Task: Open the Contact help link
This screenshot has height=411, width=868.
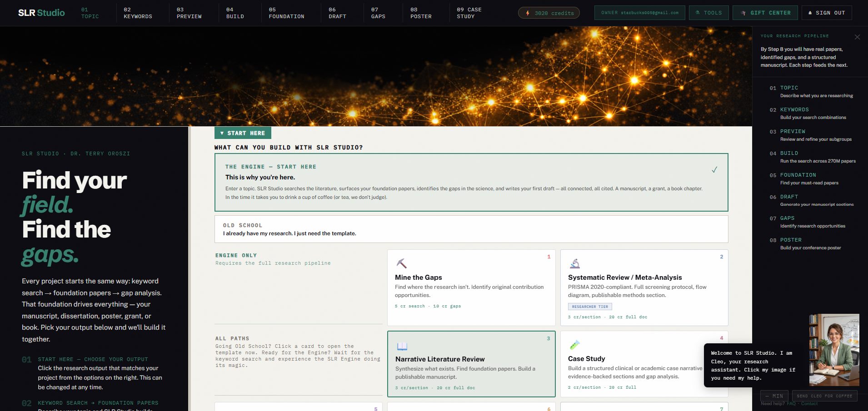Action: click(x=809, y=404)
